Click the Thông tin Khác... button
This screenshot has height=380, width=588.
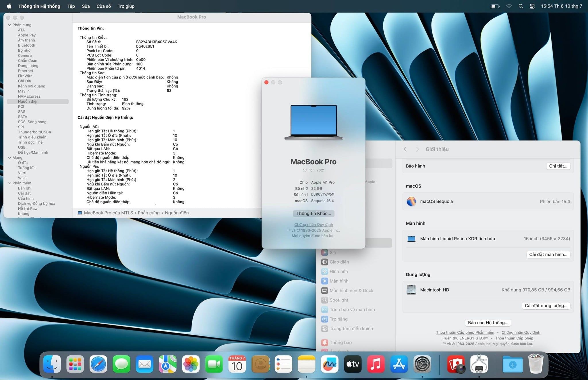(x=314, y=213)
